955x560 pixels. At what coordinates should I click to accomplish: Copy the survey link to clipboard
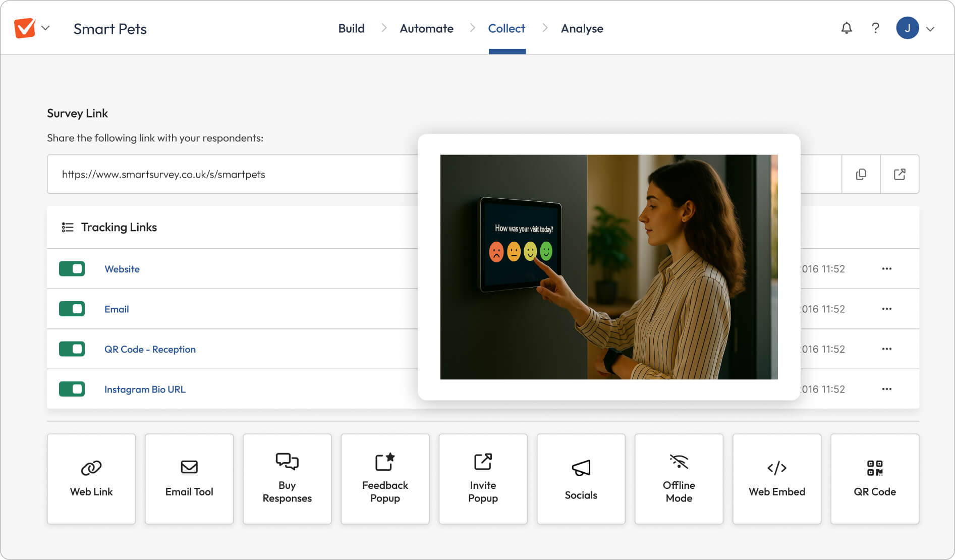861,174
